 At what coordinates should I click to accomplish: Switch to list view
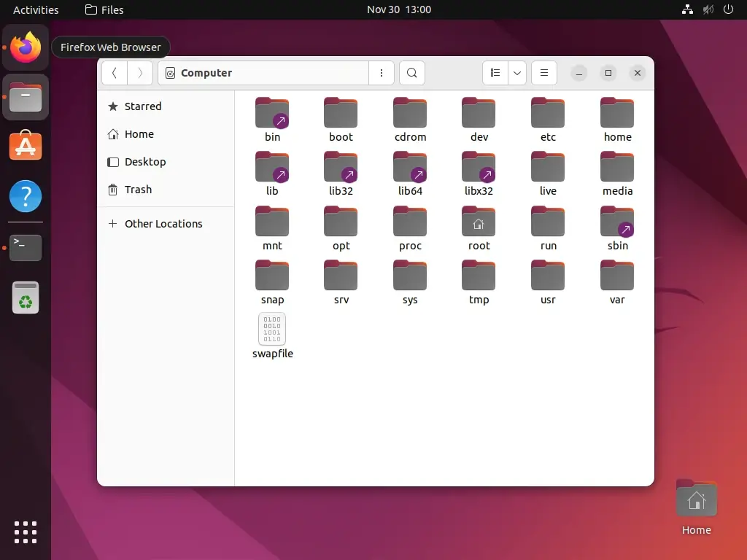(495, 73)
